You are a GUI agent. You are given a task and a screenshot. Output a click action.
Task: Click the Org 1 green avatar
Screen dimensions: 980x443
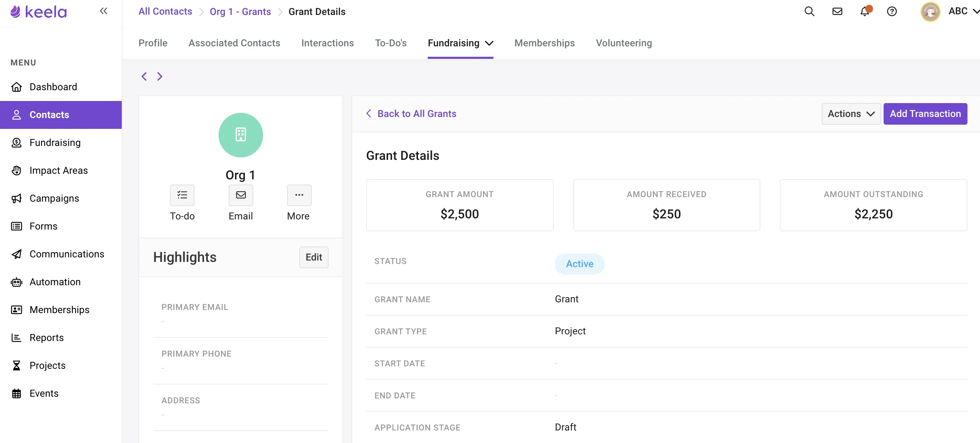(240, 135)
